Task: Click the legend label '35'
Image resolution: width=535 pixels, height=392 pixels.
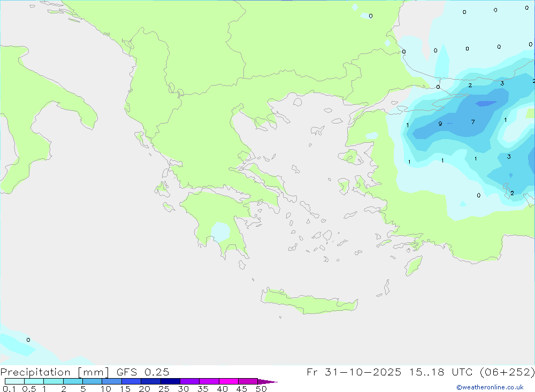Action: (x=203, y=389)
